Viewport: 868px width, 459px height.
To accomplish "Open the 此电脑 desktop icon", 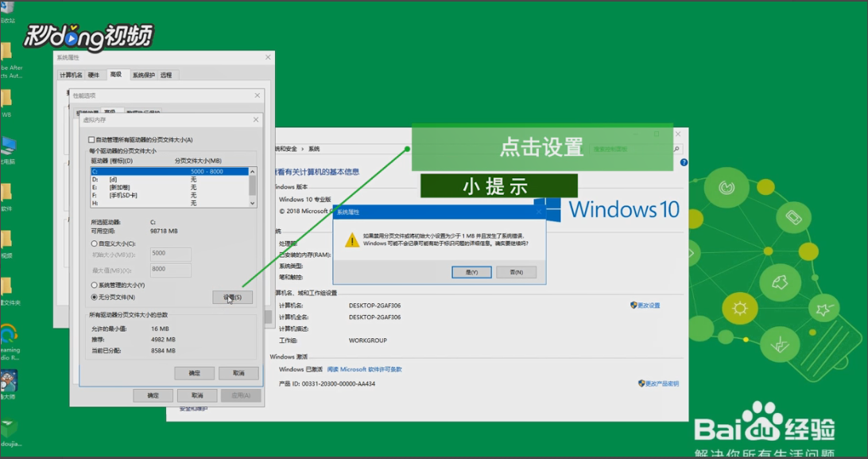I will click(8, 151).
